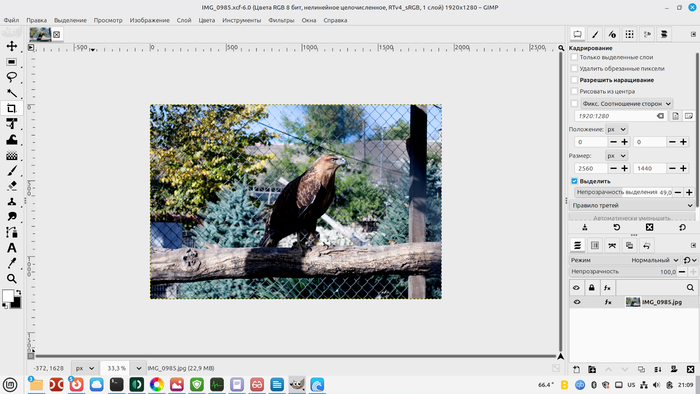Screen dimensions: 700x394
Task: Open the 'Положение' unit dropdown
Action: [617, 129]
